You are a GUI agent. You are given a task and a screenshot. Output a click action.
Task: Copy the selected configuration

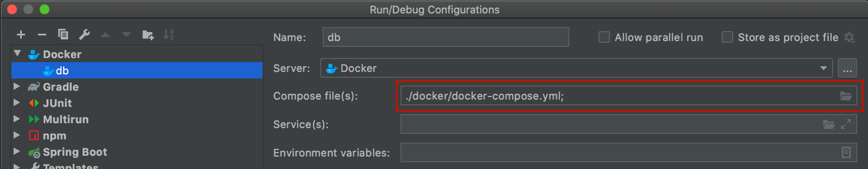(x=63, y=34)
